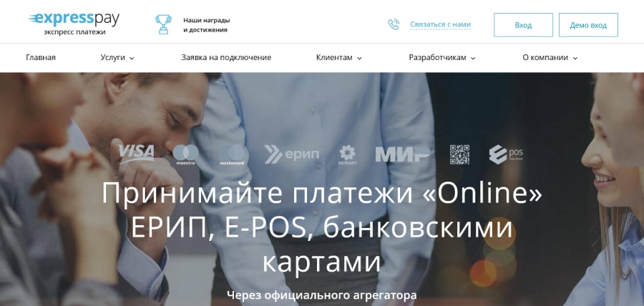
Task: Click the Вход button
Action: coord(523,25)
